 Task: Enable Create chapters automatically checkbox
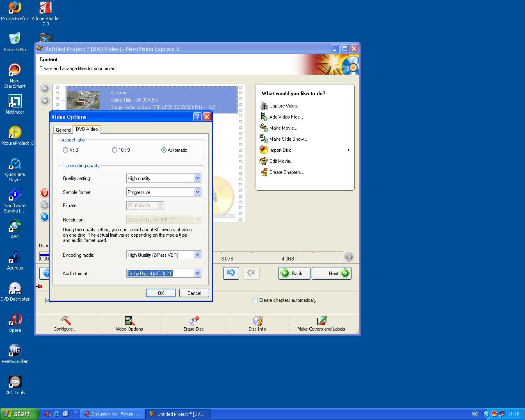click(x=256, y=300)
